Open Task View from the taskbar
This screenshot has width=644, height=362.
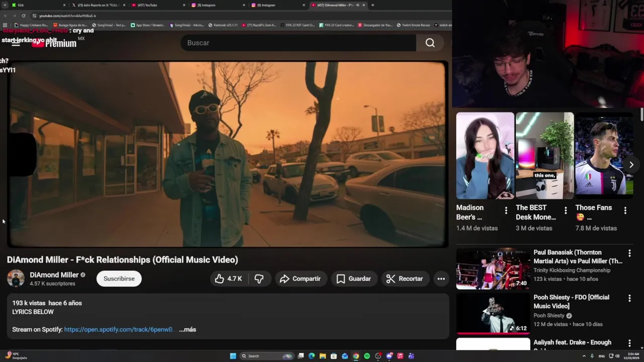pos(300,356)
